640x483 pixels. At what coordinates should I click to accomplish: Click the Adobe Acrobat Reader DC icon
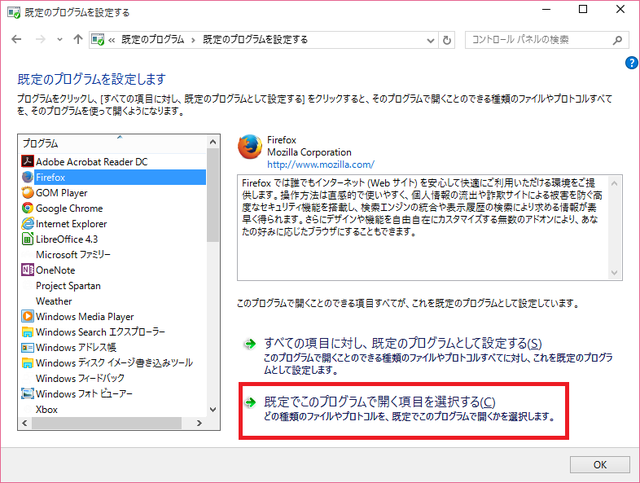(x=27, y=161)
